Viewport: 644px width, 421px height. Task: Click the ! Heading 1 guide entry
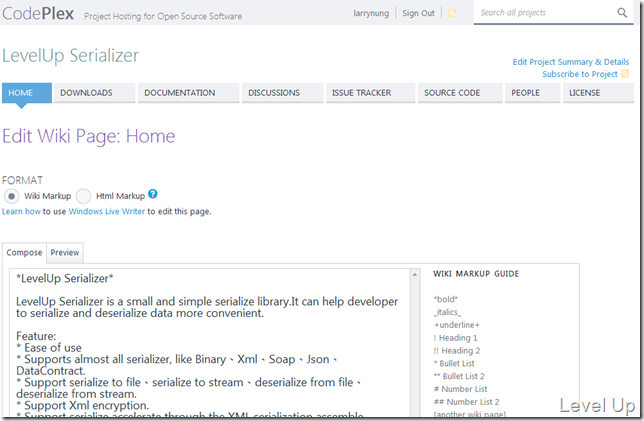pos(455,338)
